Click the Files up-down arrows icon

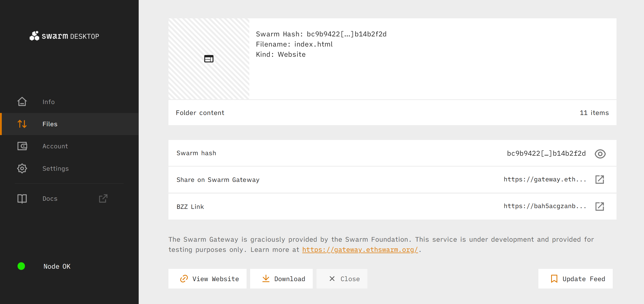click(x=22, y=124)
